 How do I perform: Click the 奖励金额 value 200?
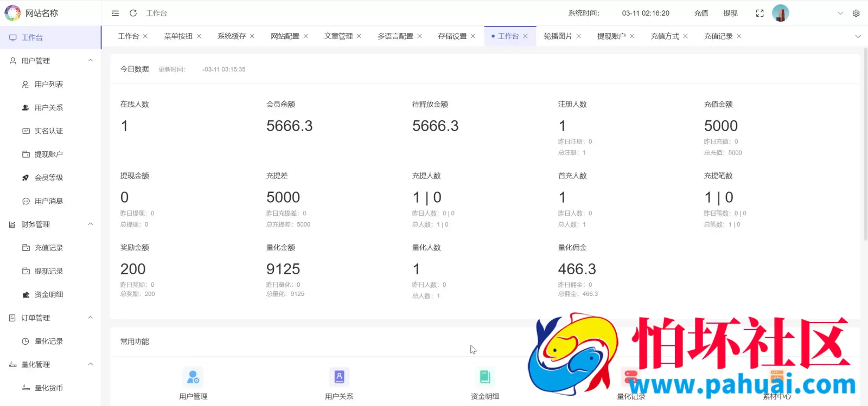pos(133,269)
